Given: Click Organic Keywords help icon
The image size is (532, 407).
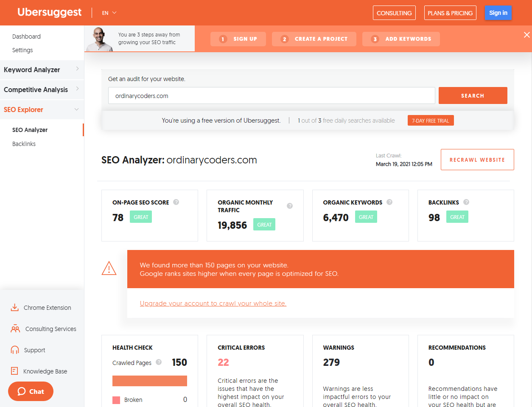Looking at the screenshot, I should [389, 202].
